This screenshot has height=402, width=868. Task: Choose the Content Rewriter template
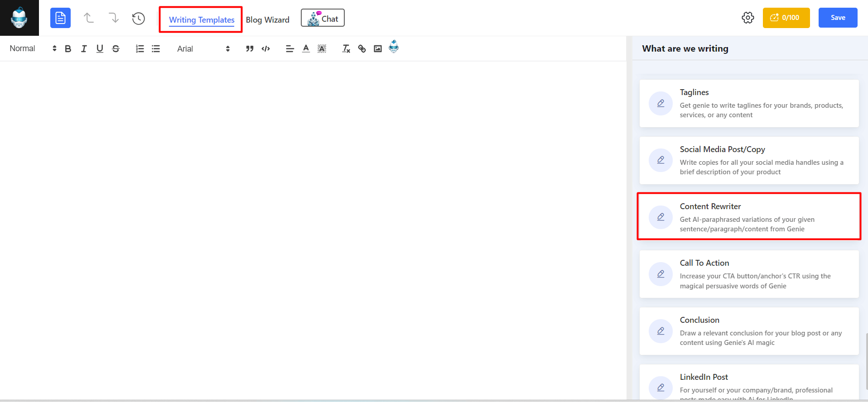pos(749,217)
